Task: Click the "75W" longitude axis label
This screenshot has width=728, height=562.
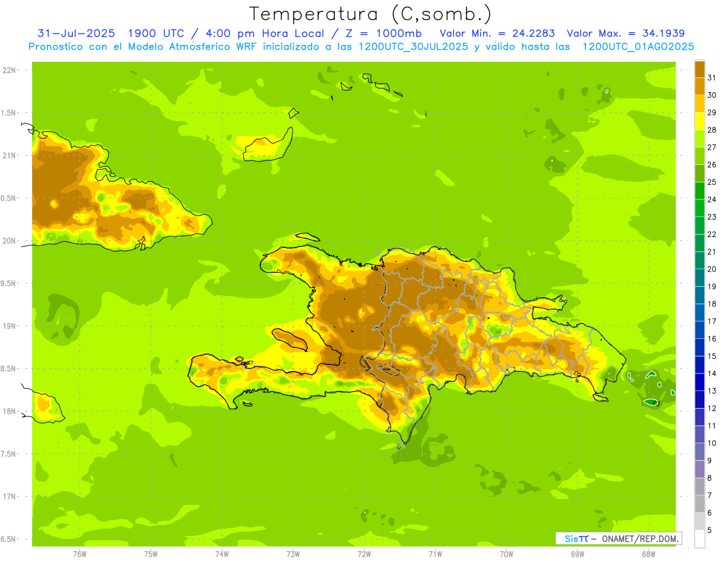Action: coord(151,554)
